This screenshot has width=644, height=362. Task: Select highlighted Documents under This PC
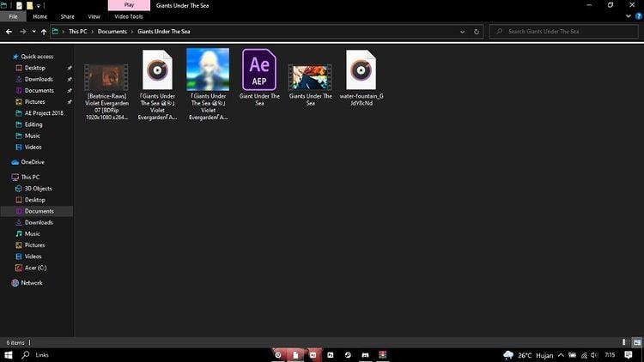[39, 211]
